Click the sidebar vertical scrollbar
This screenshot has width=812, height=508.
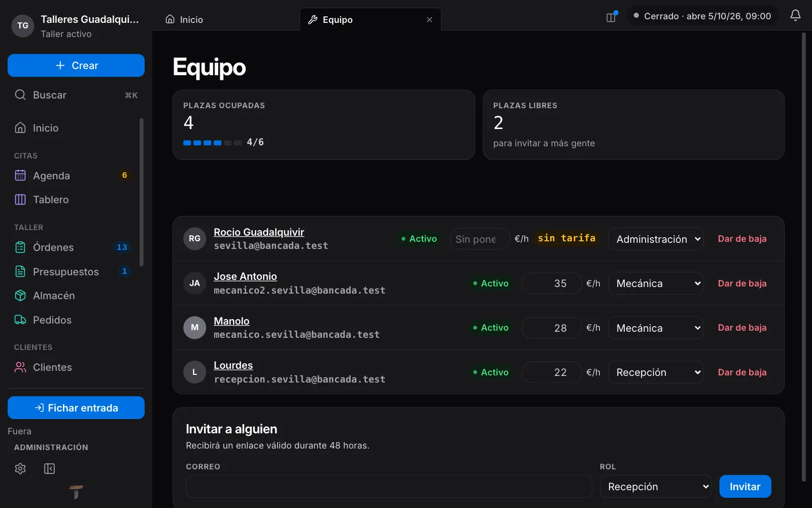142,192
